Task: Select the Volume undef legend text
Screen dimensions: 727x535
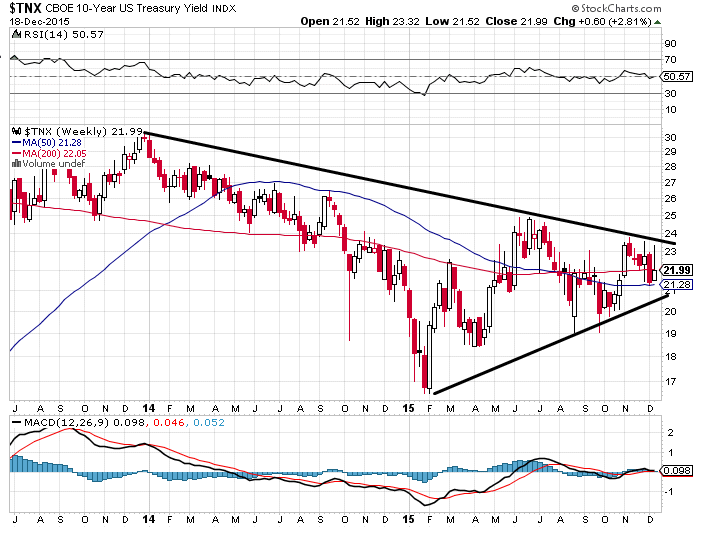Action: click(x=54, y=164)
